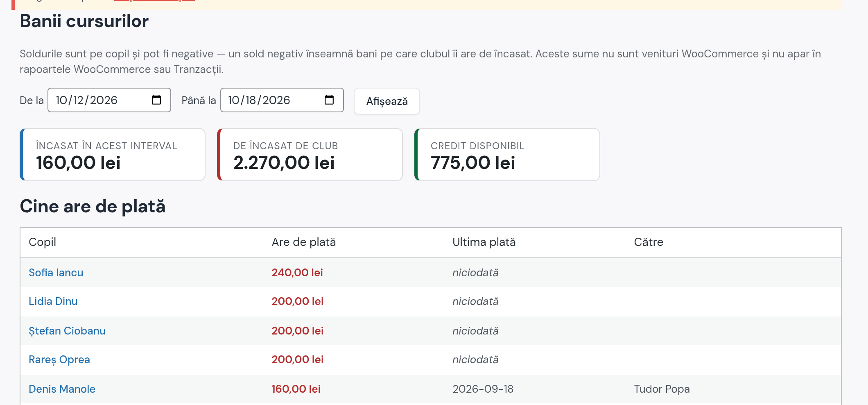Screen dimensions: 868x405
Task: Click niciodată in Sofia Iancu's row
Action: 475,273
